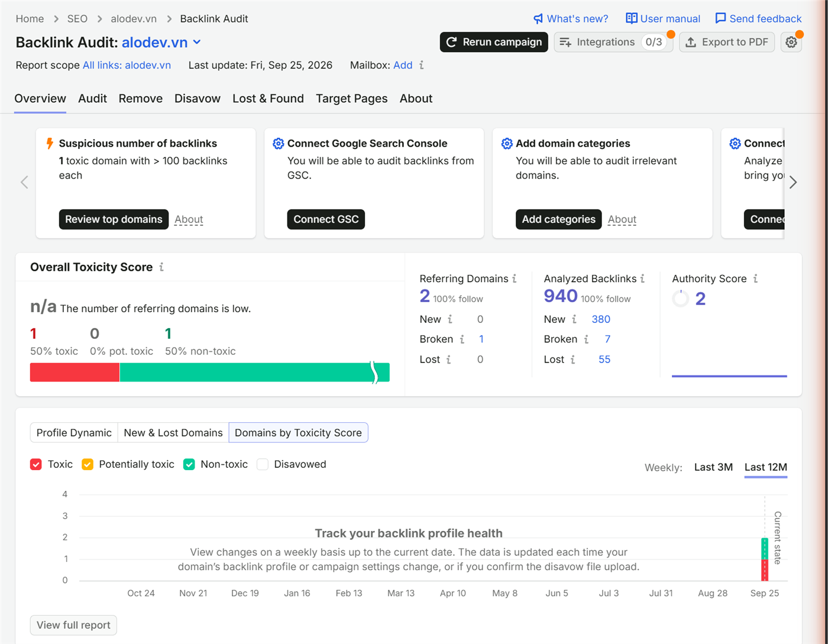Click gear icon on Connect Google Search Console card
The width and height of the screenshot is (828, 644).
(x=278, y=143)
